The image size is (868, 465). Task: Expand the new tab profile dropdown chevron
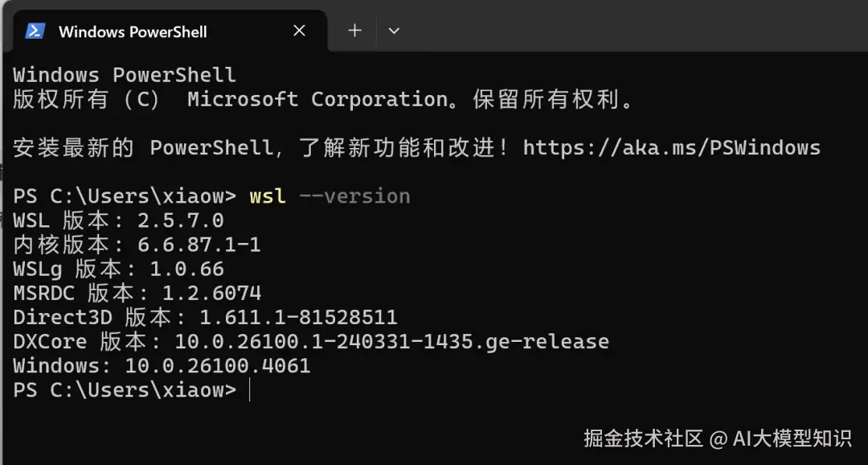(394, 31)
